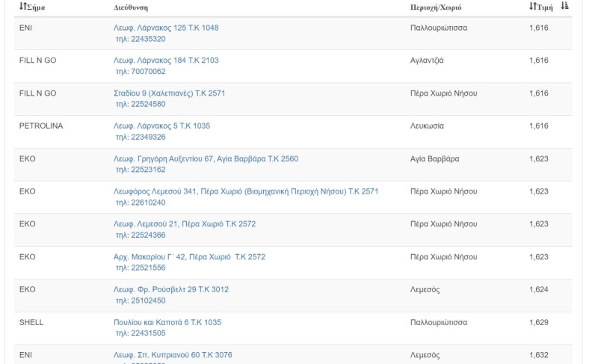Image resolution: width=598 pixels, height=364 pixels.
Task: Click the ascending sort icon beside Τιμή
Action: (x=565, y=6)
